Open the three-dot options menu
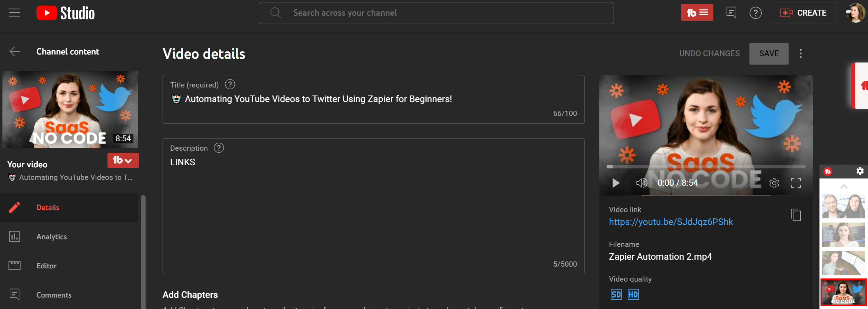The height and width of the screenshot is (309, 868). (x=801, y=53)
